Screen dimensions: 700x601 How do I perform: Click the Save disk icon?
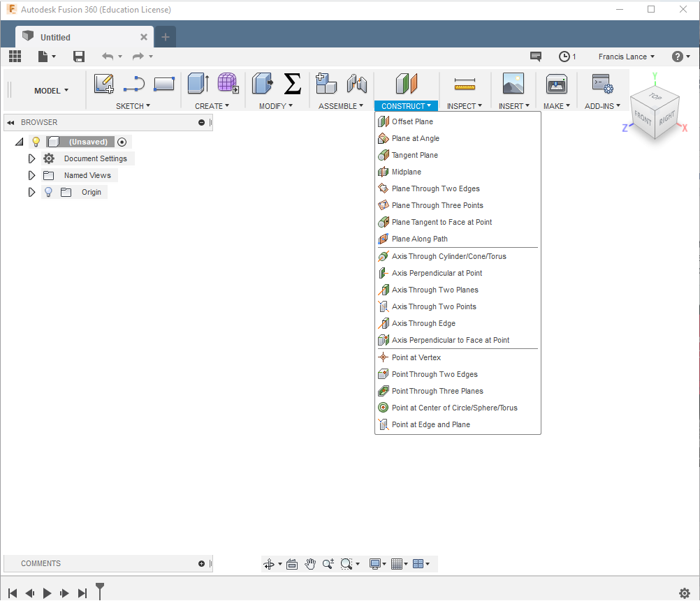tap(79, 57)
